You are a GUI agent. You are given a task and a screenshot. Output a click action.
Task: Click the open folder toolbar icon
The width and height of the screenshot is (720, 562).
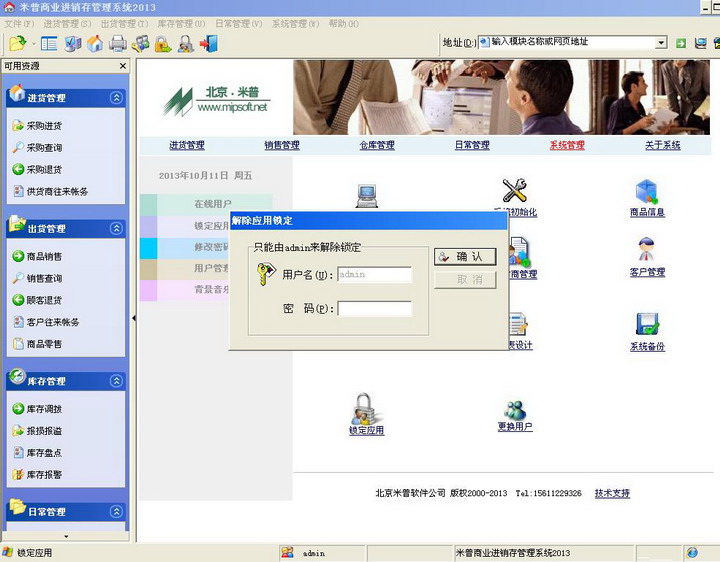[17, 44]
